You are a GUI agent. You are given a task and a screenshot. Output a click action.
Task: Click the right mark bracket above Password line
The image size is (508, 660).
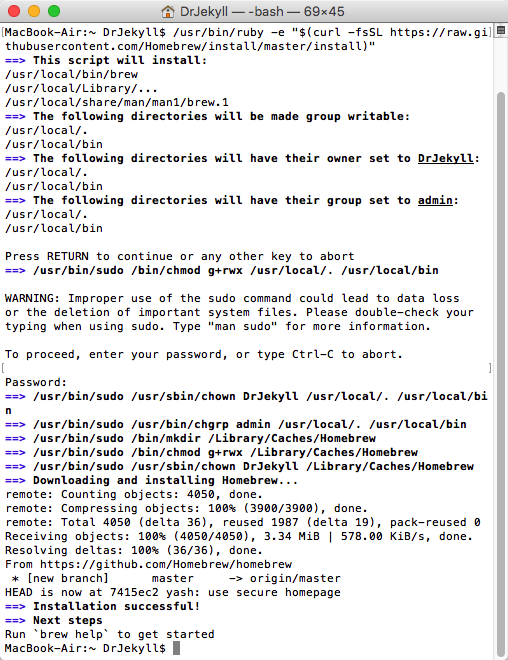pyautogui.click(x=490, y=368)
